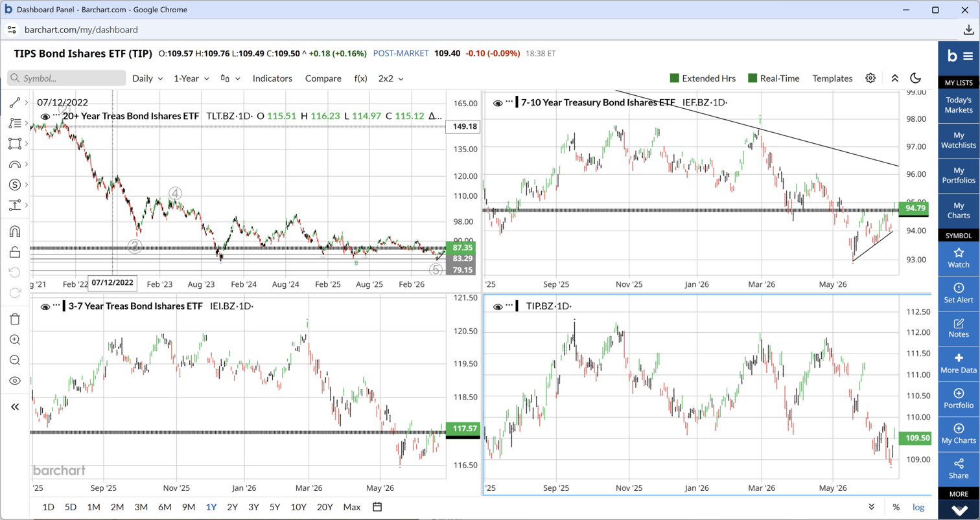This screenshot has width=980, height=520.
Task: Expand the shapes tool submenu arrow
Action: tap(25, 144)
